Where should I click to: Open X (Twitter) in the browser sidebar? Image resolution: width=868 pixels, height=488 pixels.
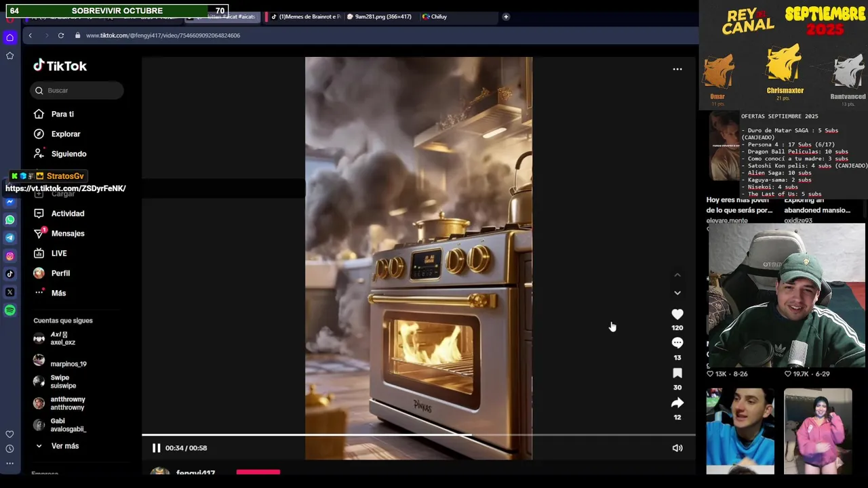tap(9, 292)
